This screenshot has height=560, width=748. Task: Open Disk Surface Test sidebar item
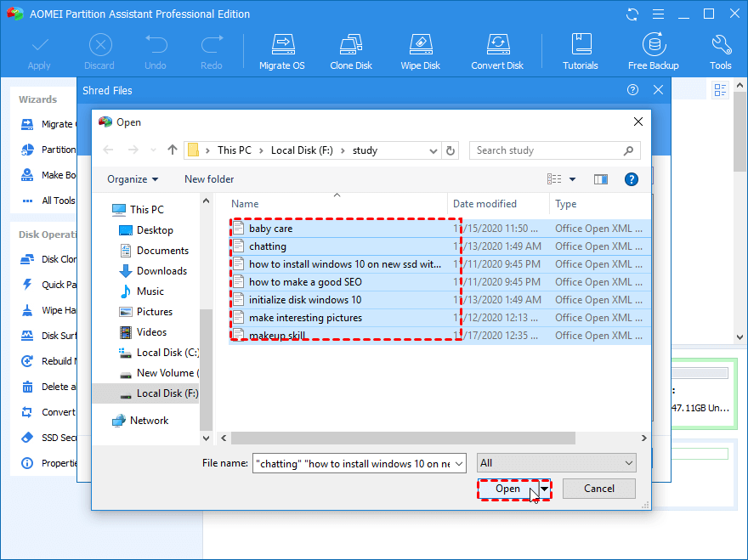(x=48, y=336)
